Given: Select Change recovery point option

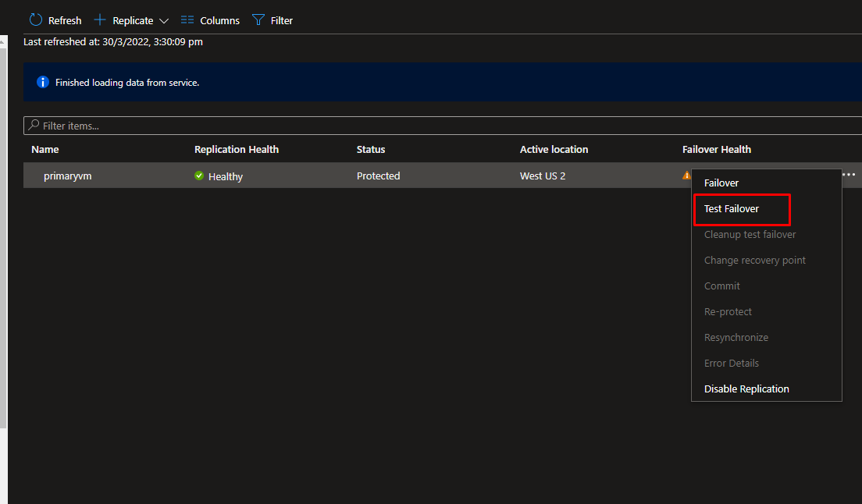Looking at the screenshot, I should (754, 260).
